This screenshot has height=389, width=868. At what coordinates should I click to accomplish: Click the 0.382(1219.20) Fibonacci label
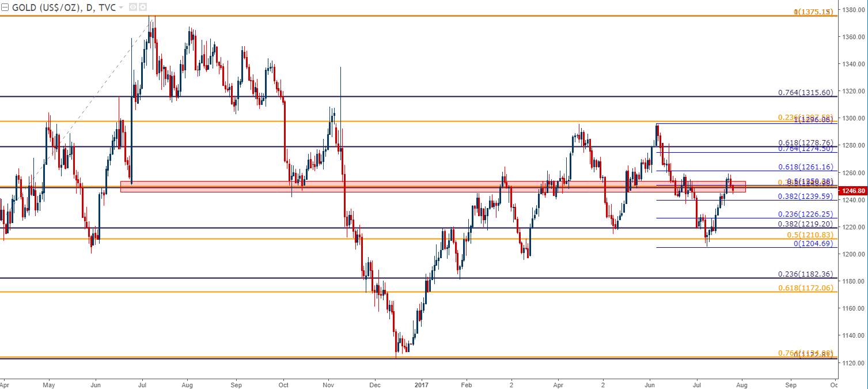pyautogui.click(x=805, y=224)
